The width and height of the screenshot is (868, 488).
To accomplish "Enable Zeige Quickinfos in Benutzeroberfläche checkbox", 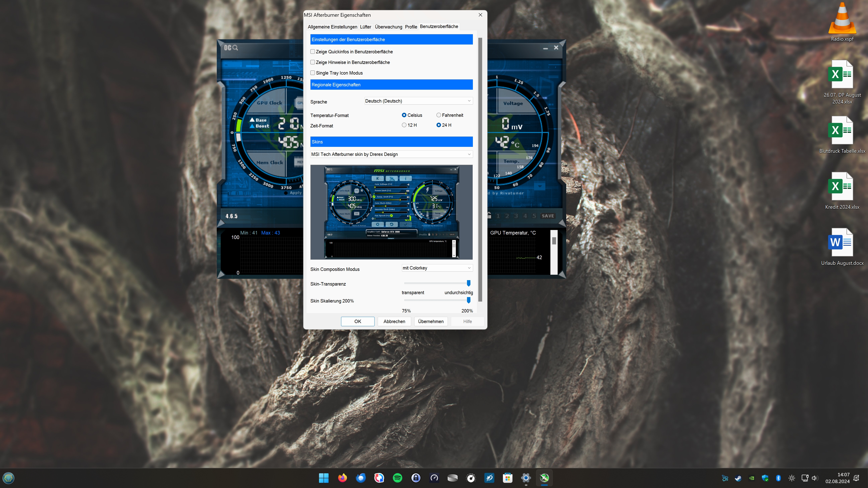I will (313, 52).
